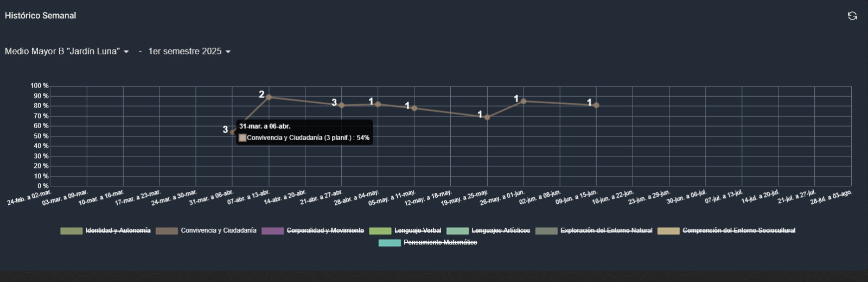Click the data point for 09-jun. a 15-jun.

(596, 105)
